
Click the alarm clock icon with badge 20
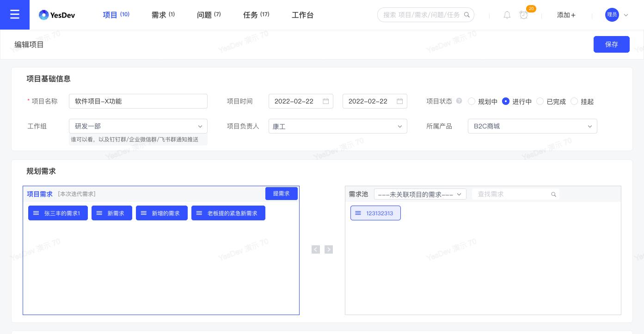[x=524, y=15]
